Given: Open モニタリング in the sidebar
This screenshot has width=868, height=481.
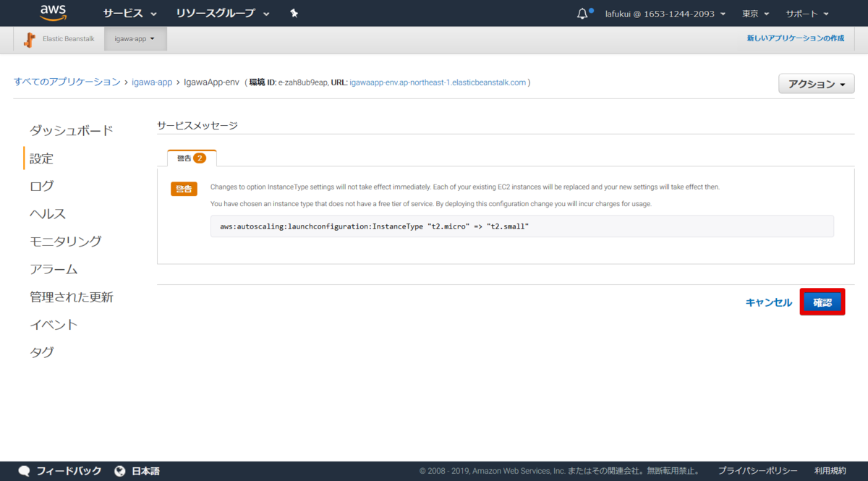Looking at the screenshot, I should point(65,242).
